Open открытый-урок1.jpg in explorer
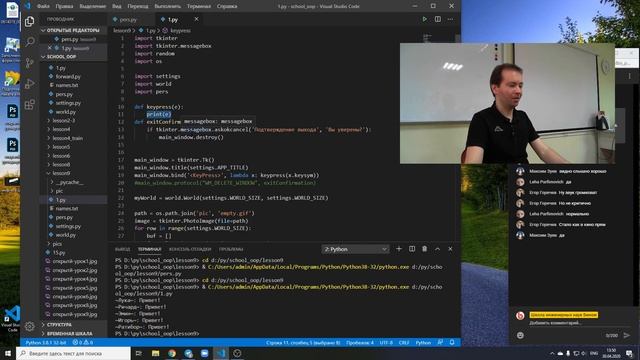 click(74, 261)
